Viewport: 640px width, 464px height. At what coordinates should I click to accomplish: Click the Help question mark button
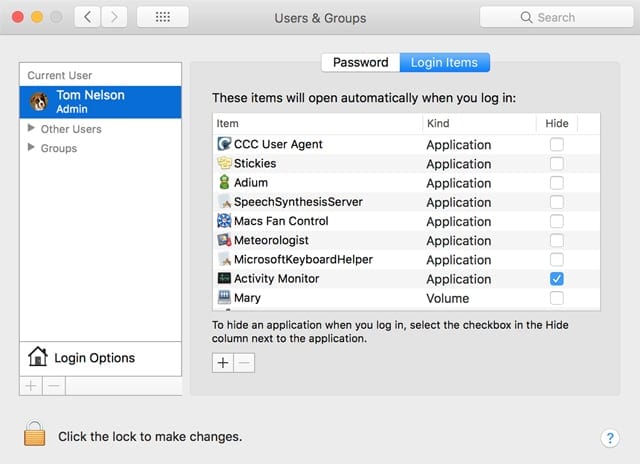coord(610,438)
